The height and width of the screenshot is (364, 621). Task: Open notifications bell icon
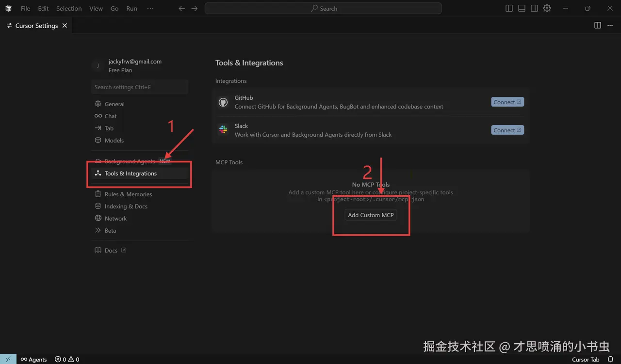click(x=611, y=360)
